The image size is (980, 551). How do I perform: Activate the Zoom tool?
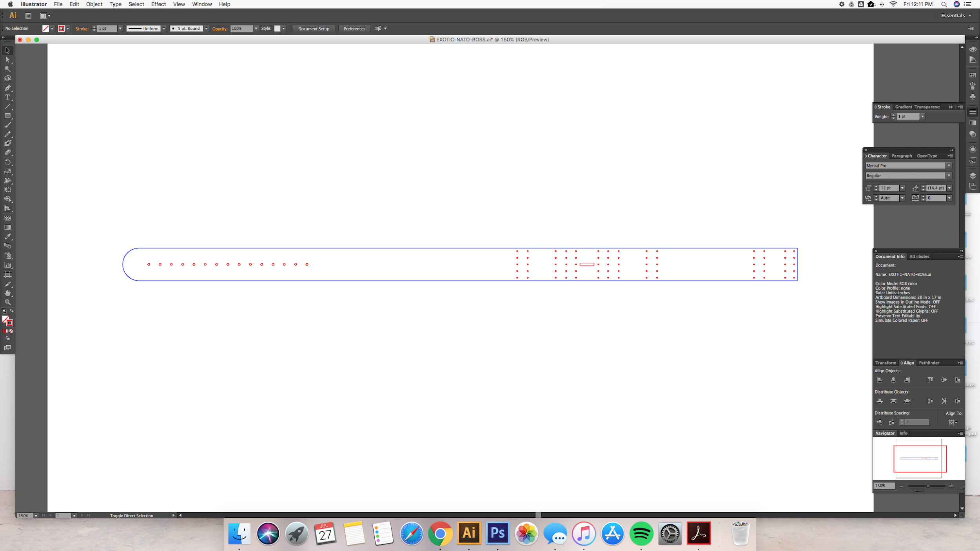click(7, 303)
